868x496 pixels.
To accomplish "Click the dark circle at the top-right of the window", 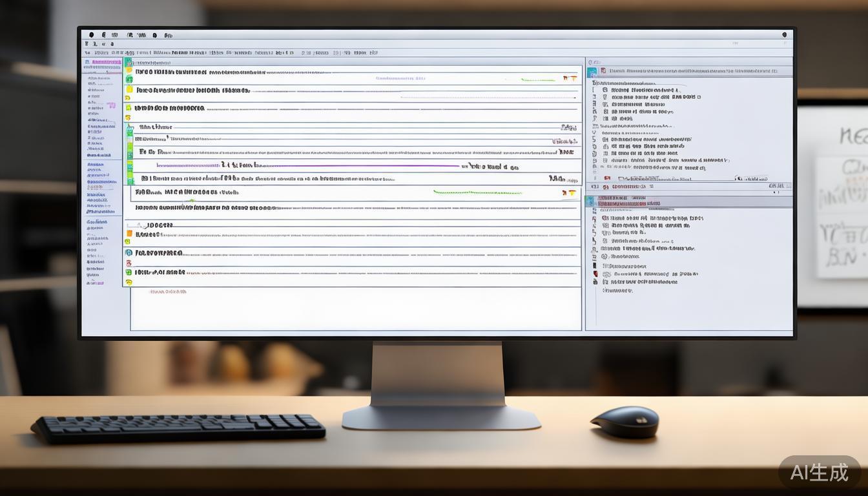I will (x=785, y=35).
